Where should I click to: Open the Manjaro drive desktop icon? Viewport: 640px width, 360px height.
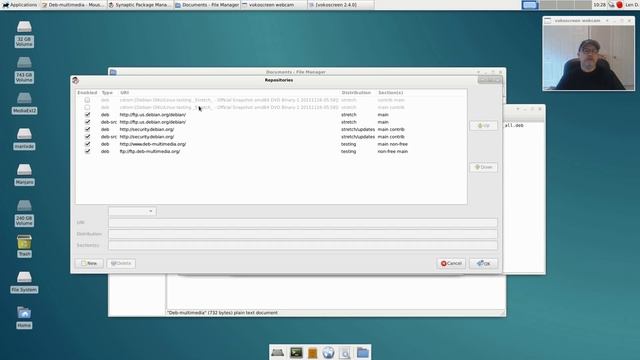pos(24,174)
